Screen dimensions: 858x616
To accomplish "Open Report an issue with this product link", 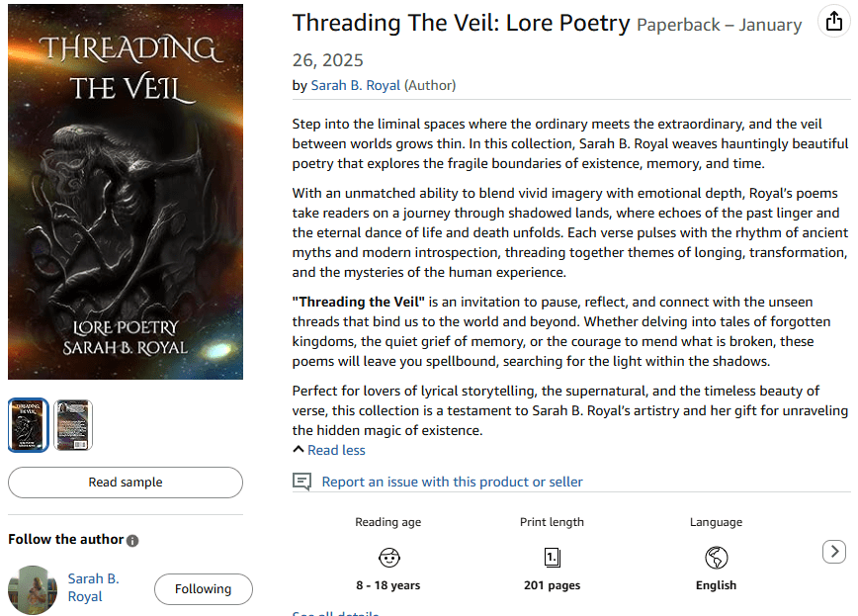I will click(x=452, y=482).
